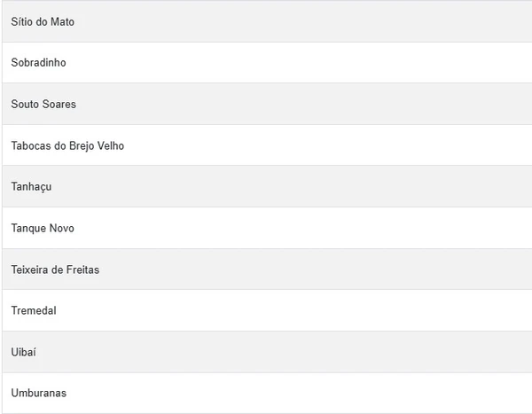Click the last row in the list

tap(38, 393)
